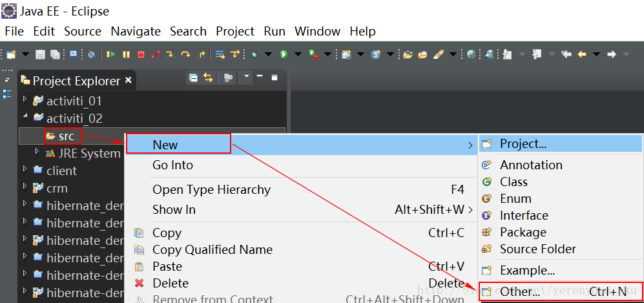This screenshot has height=303, width=644.
Task: Open dropdown next to green Run icon
Action: tap(298, 54)
